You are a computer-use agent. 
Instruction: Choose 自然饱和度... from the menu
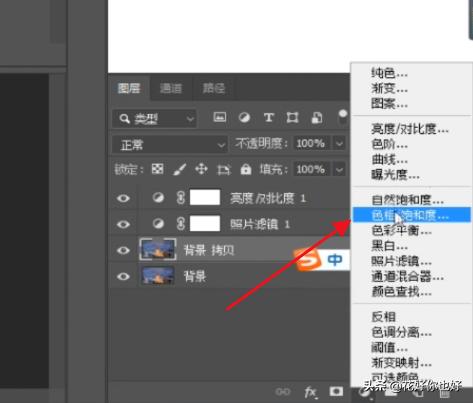pos(412,200)
